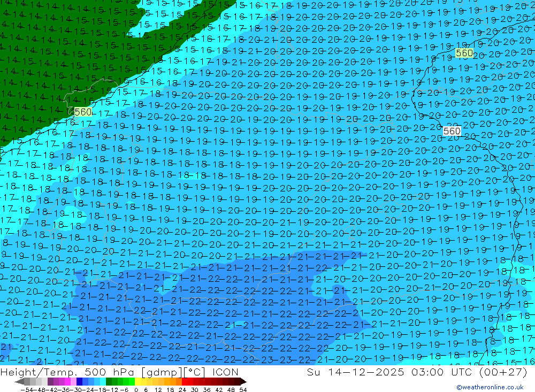Click the Height/Temp. 500 hPa ICON title
Screen dimensions: 535x392
(119, 372)
